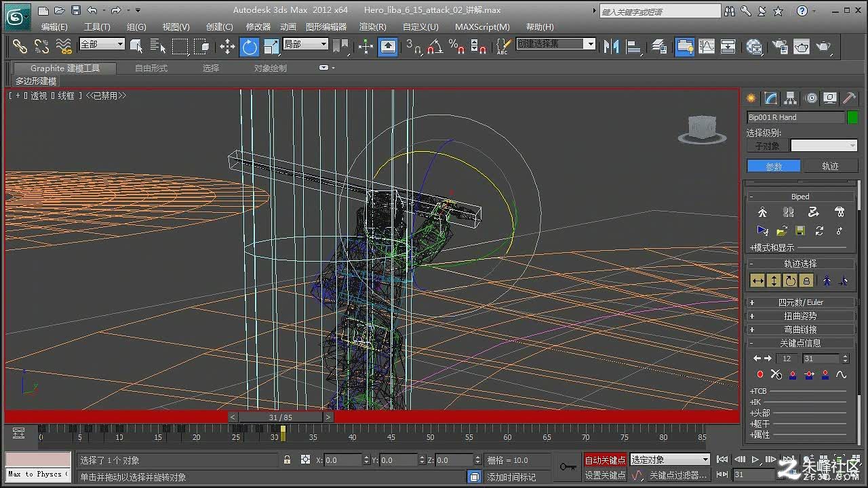Open the 选定对象 key filter dropdown

pyautogui.click(x=669, y=460)
